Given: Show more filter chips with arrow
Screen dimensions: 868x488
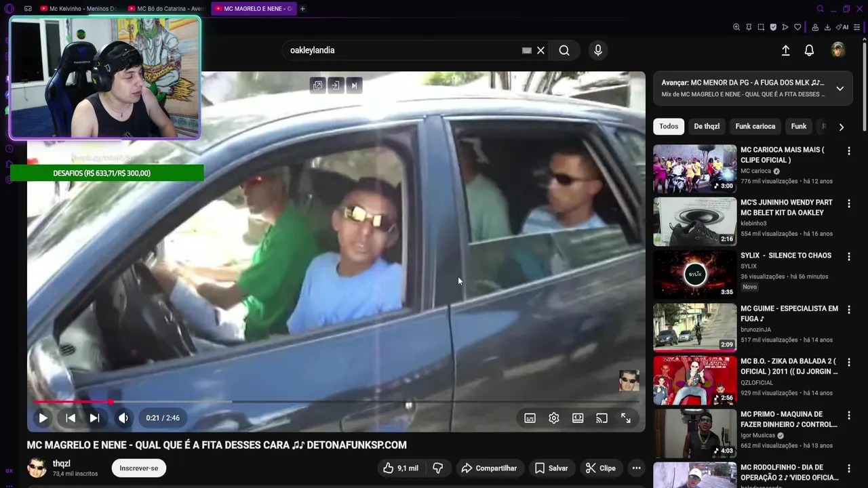Looking at the screenshot, I should pos(841,127).
